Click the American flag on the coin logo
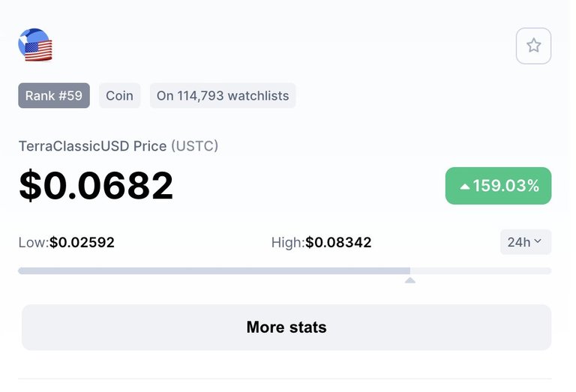Image resolution: width=576 pixels, height=392 pixels. [x=38, y=51]
